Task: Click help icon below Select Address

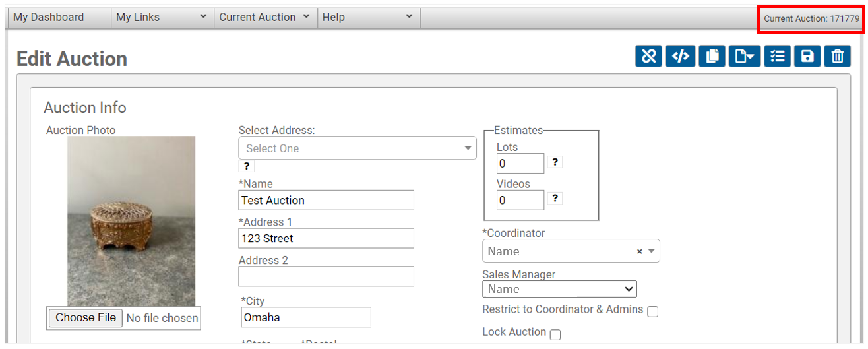Action: pos(246,166)
